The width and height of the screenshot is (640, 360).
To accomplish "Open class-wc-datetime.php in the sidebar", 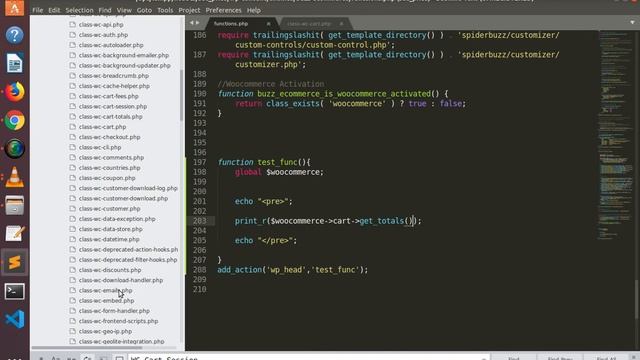I will (109, 239).
